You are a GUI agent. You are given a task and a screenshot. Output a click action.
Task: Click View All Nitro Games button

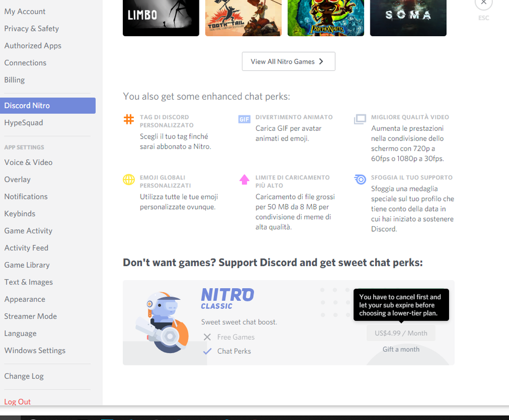(288, 61)
